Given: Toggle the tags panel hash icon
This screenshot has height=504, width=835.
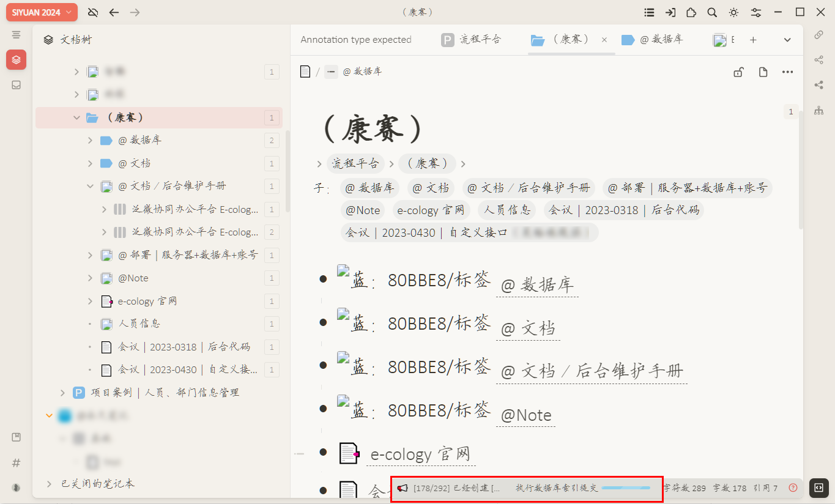Looking at the screenshot, I should [x=17, y=463].
